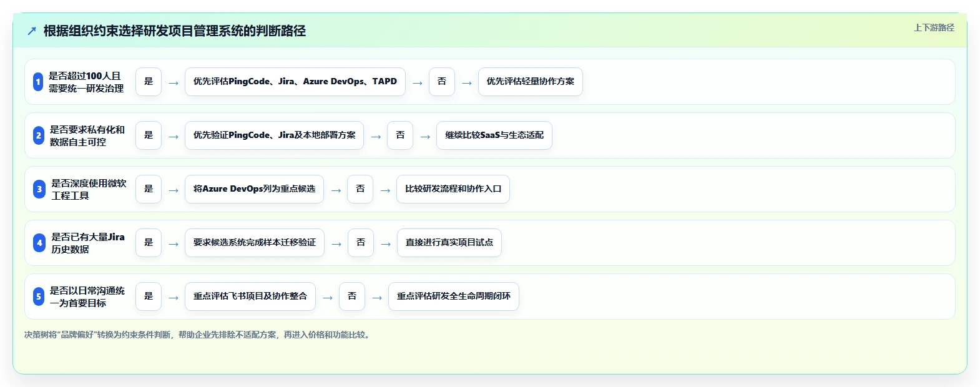Open 重点评估飞书项目及协作整合 box
980x387 pixels.
coord(250,296)
